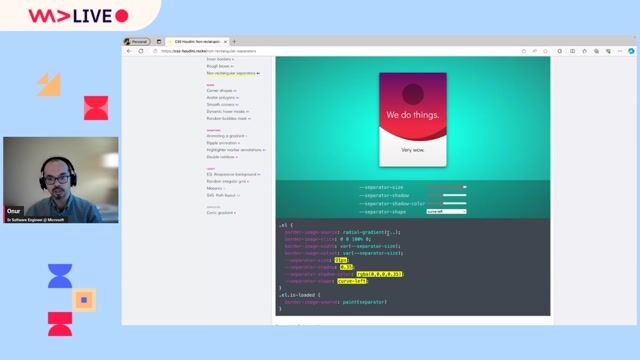Click the --separator-size label
Viewport: 640px width, 360px height.
(x=381, y=187)
